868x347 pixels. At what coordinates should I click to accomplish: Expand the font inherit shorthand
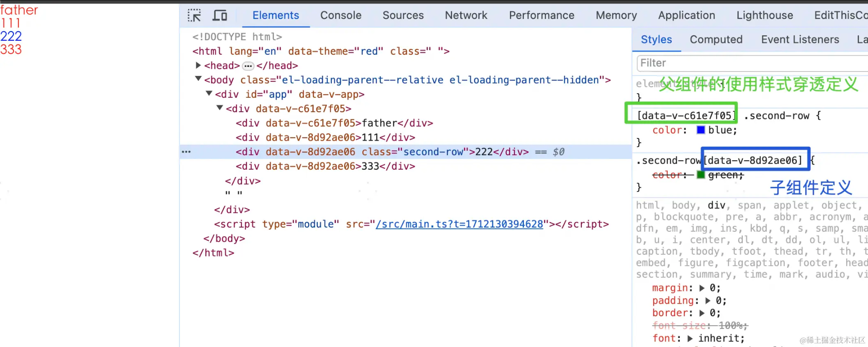tap(690, 338)
